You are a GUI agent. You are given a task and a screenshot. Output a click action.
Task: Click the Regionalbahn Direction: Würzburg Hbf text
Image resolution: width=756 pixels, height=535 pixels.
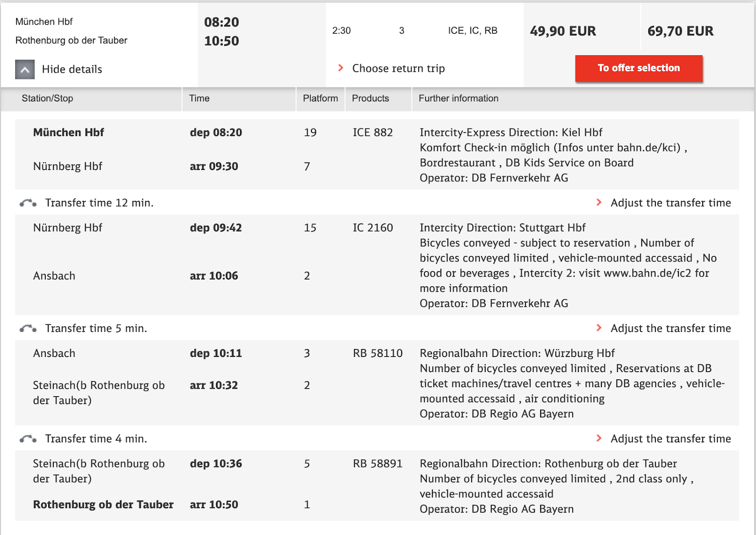pos(517,354)
